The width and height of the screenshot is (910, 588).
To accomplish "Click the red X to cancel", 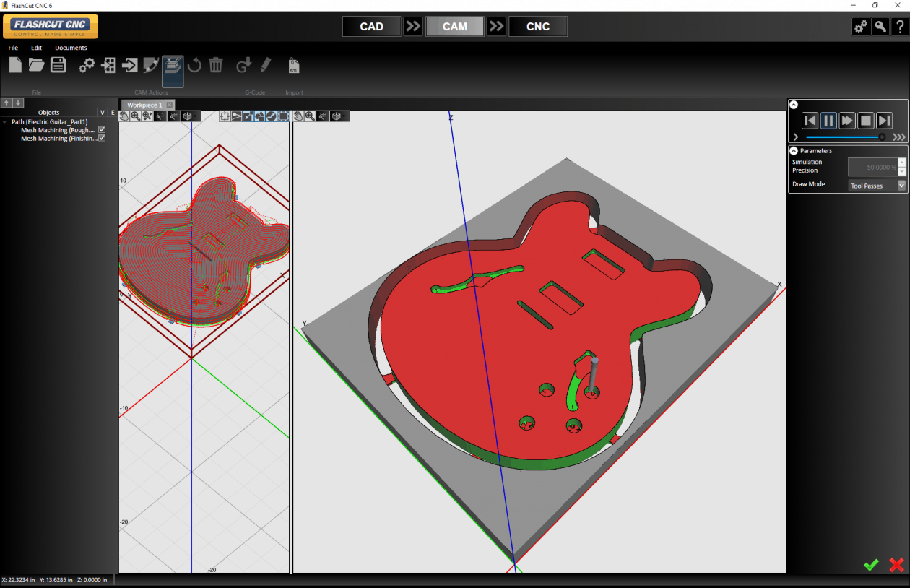I will pos(896,565).
